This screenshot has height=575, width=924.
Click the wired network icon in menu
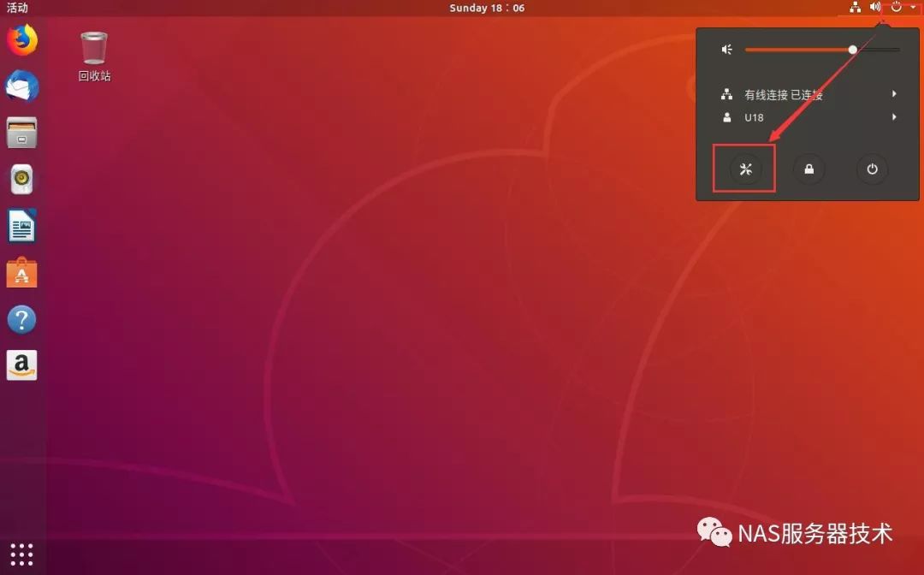(x=727, y=94)
